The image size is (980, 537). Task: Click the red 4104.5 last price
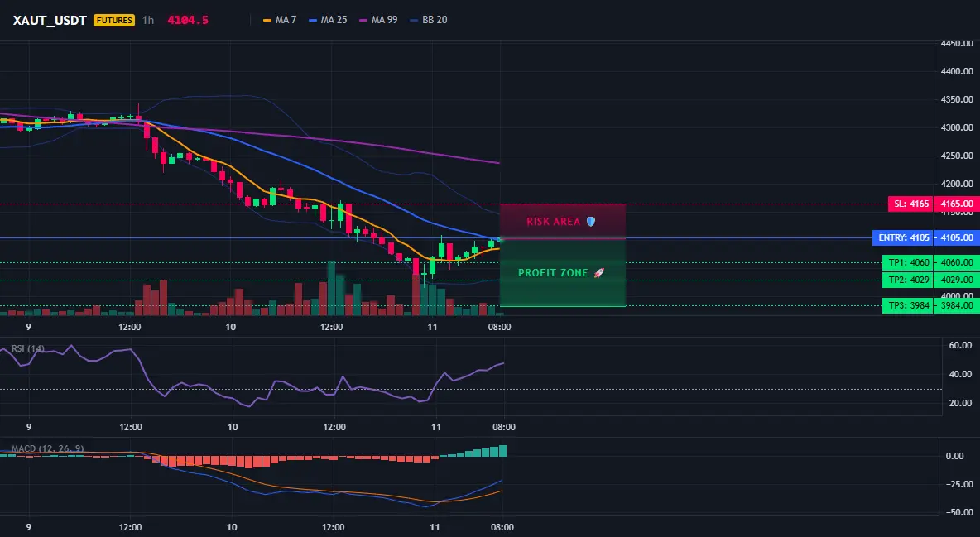click(x=188, y=20)
